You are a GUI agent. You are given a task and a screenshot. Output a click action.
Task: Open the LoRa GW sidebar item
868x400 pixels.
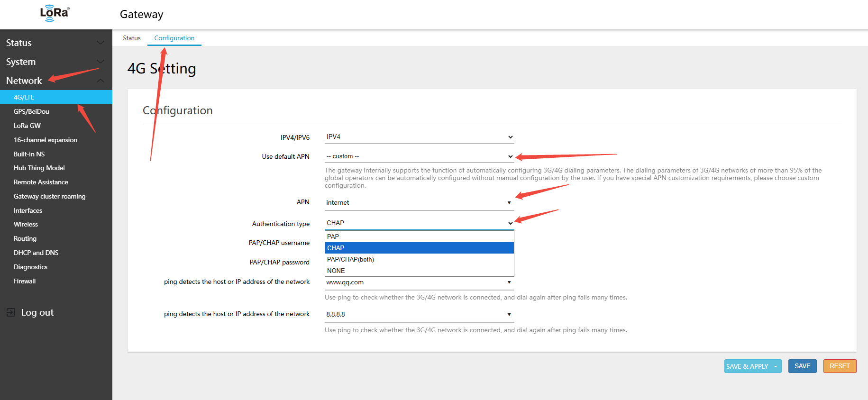[x=27, y=126]
